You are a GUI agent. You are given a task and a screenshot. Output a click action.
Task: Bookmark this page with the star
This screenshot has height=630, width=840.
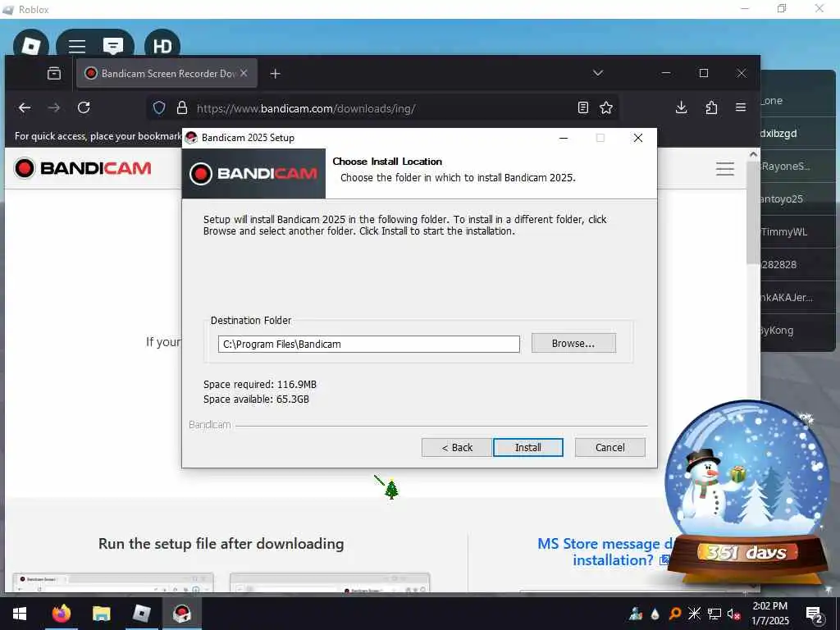click(x=606, y=107)
